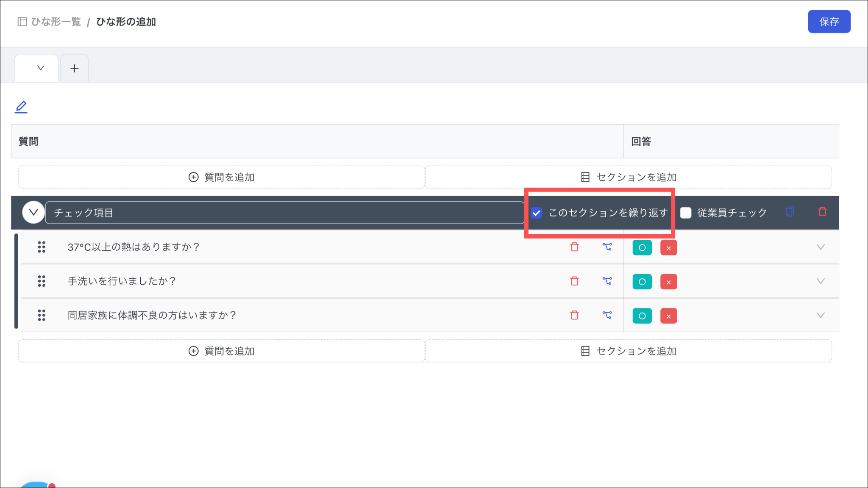
Task: Select the red × answer for 37°C question
Action: (x=668, y=248)
